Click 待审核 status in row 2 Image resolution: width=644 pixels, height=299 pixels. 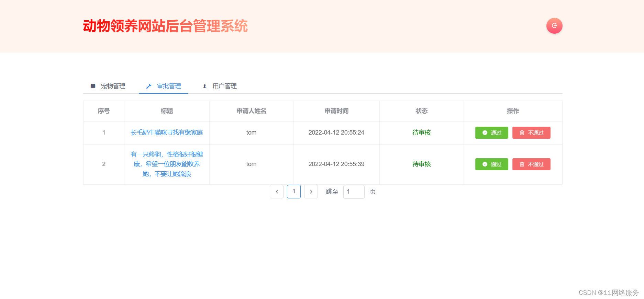click(x=422, y=164)
